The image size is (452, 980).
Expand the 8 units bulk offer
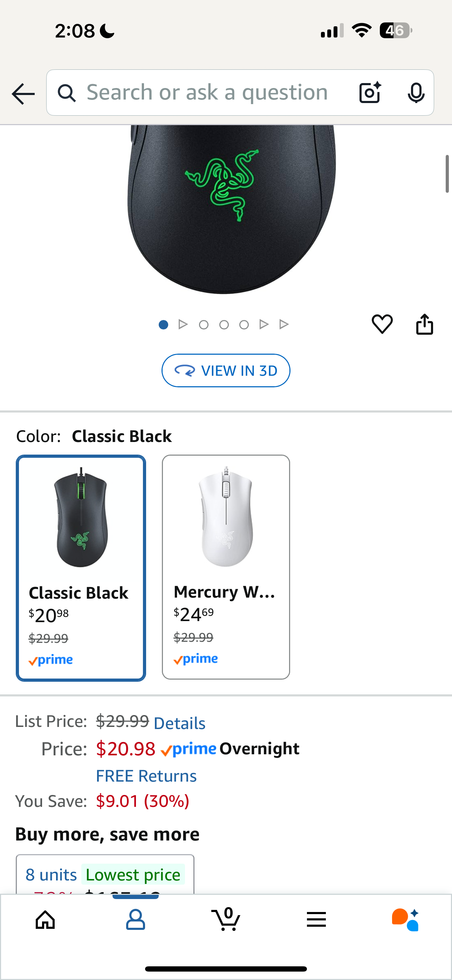pyautogui.click(x=105, y=875)
